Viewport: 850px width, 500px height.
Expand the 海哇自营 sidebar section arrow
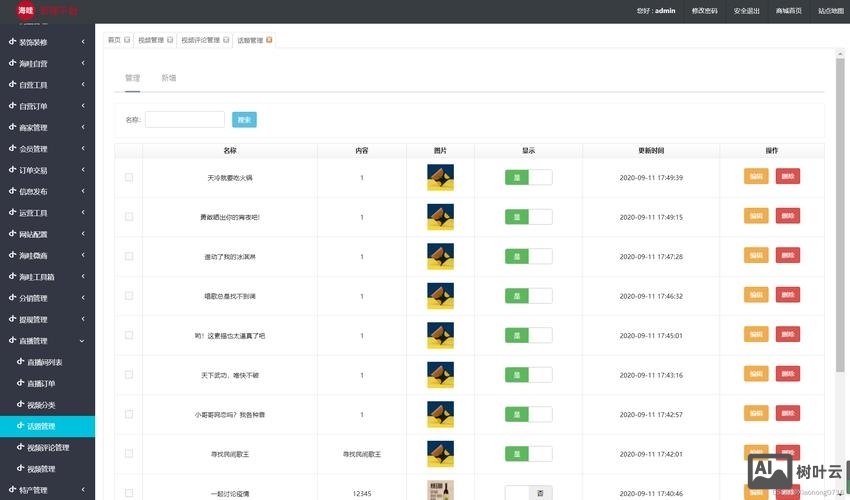[83, 63]
